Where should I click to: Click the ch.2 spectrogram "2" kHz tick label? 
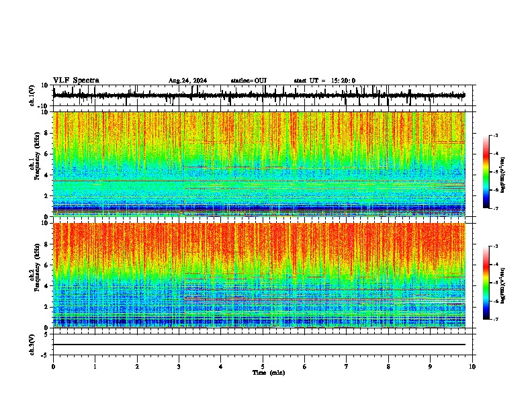tap(46, 307)
